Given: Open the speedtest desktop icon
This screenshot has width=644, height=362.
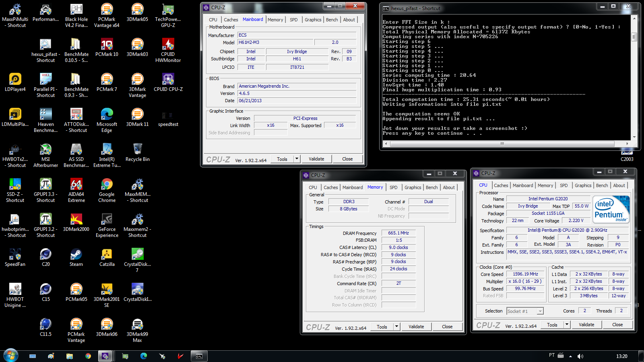Looking at the screenshot, I should pyautogui.click(x=168, y=118).
